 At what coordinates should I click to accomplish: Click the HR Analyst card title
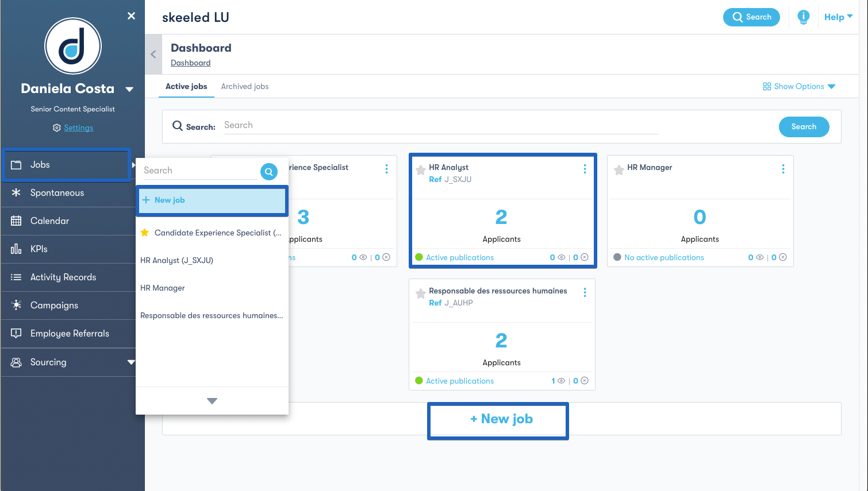(448, 168)
